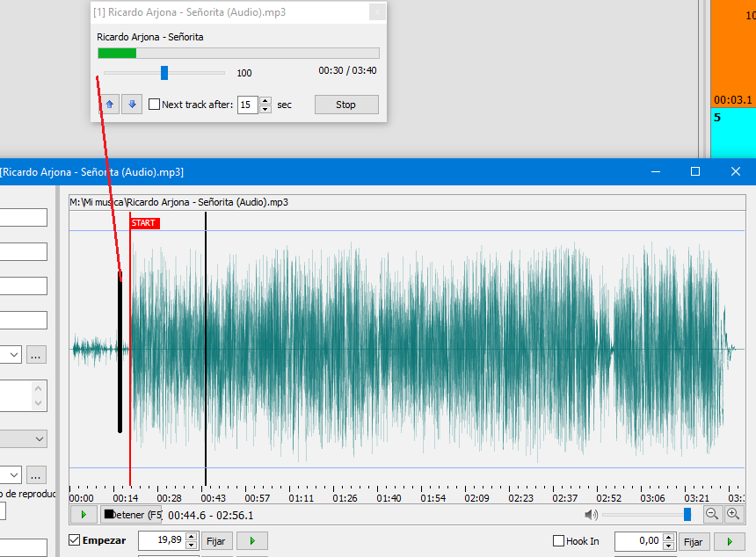Click the 03:21 label on the timeline ruler
Screen dimensions: 756x557
[x=697, y=498]
